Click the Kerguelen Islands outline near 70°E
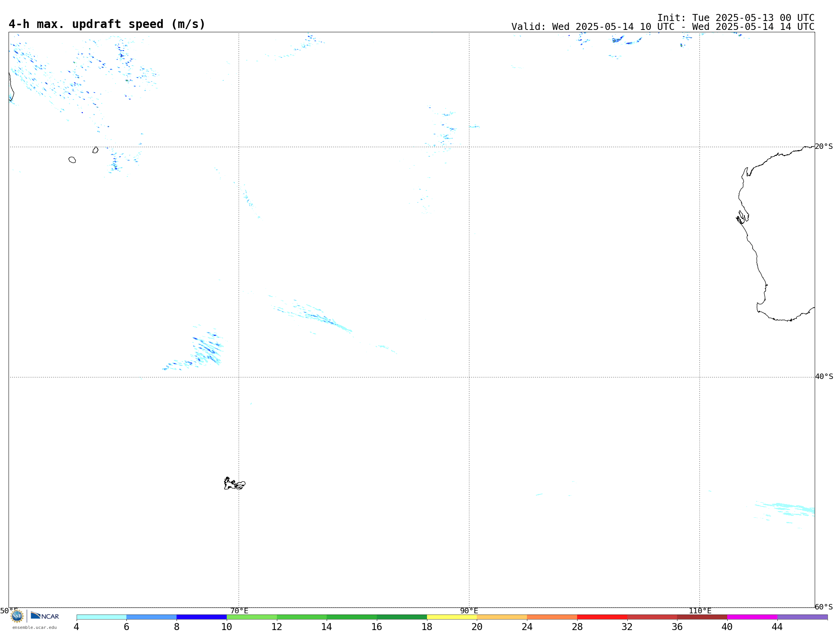This screenshot has height=632, width=840. [234, 484]
